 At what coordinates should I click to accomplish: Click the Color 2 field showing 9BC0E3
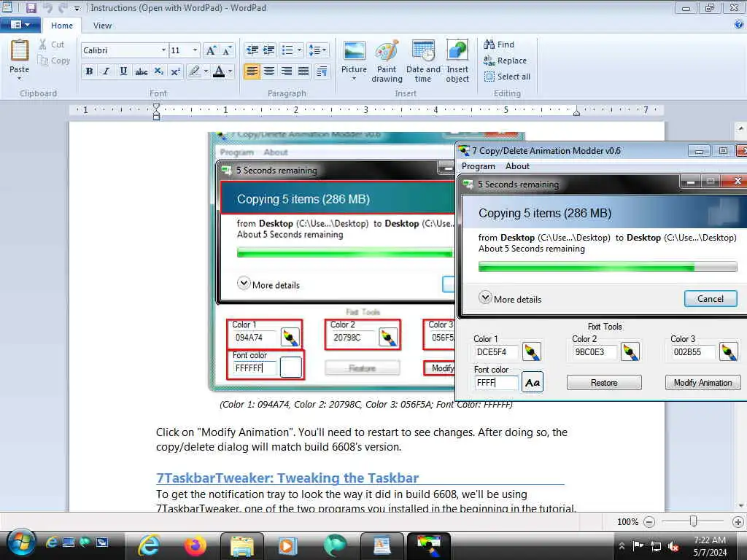click(x=594, y=352)
